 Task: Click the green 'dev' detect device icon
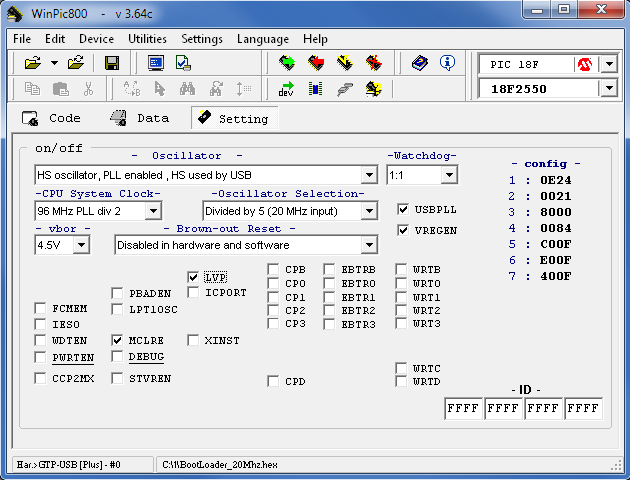click(x=286, y=89)
